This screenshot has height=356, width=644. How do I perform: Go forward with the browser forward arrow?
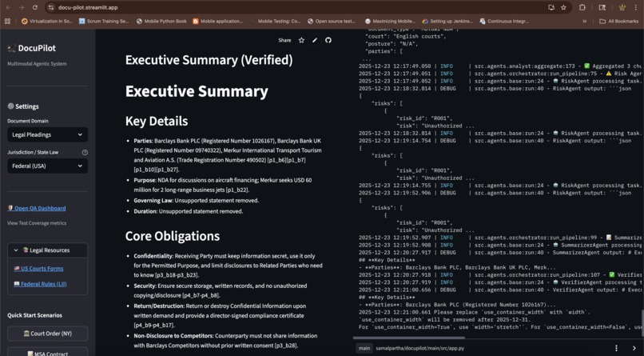[22, 7]
